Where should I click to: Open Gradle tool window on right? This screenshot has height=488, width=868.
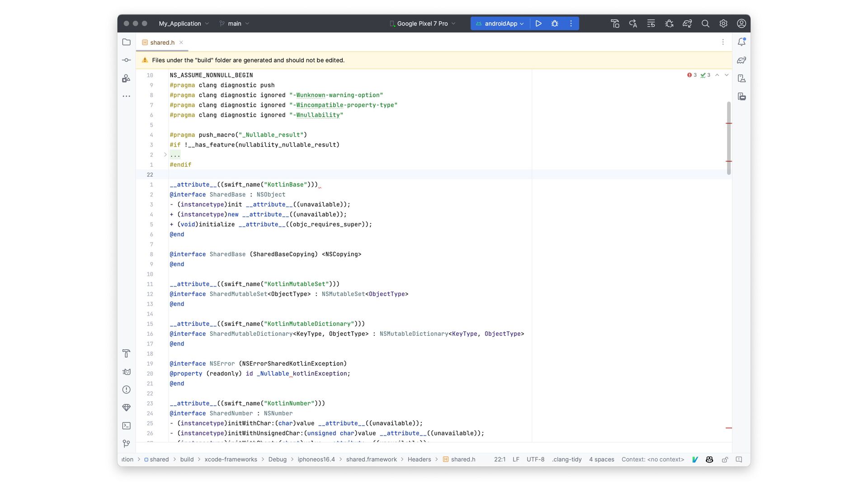click(741, 60)
